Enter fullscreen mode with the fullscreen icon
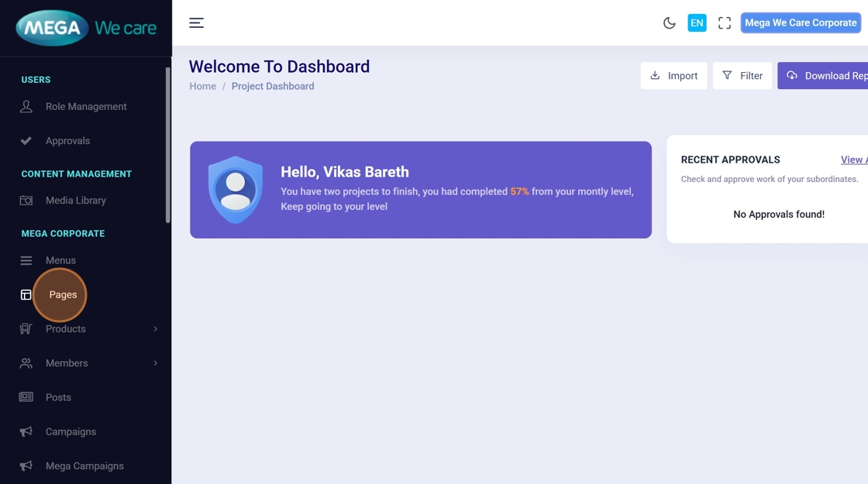This screenshot has height=484, width=868. tap(725, 23)
